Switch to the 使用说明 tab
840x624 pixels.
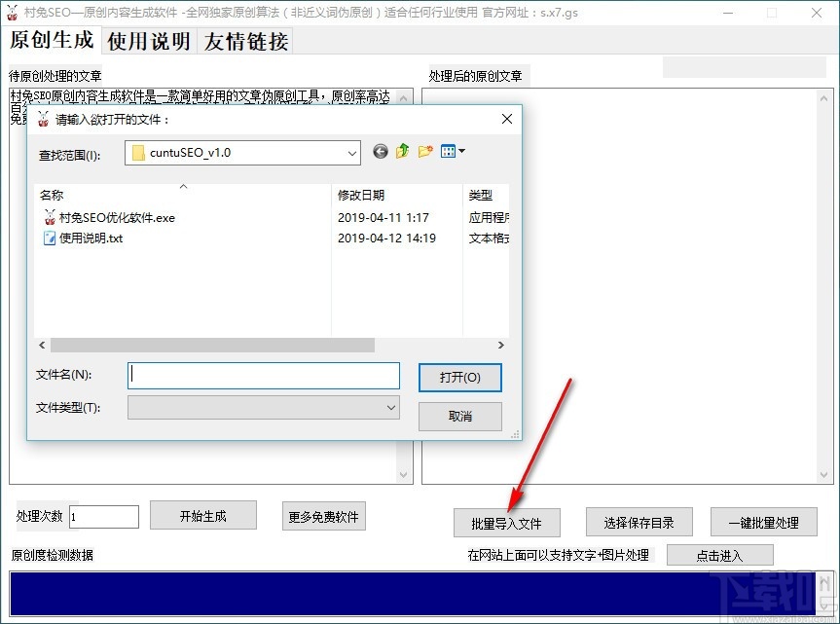(x=149, y=43)
